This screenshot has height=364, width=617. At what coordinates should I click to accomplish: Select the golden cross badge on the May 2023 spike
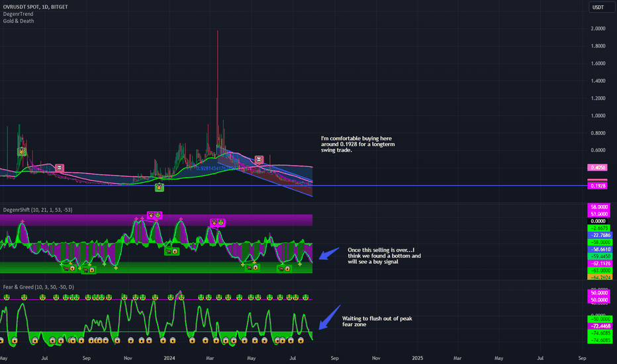[x=22, y=151]
